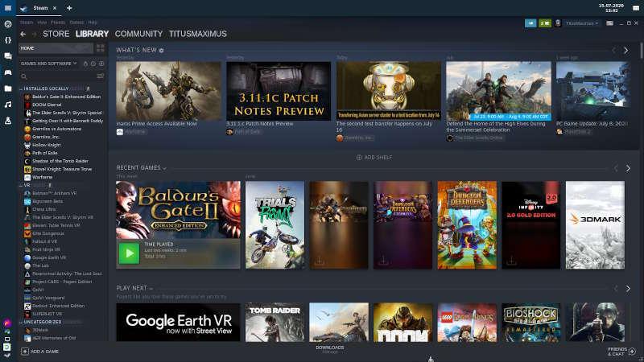The height and width of the screenshot is (362, 644).
Task: Open the colorful dock icon above the monitor icon
Action: tap(7, 323)
